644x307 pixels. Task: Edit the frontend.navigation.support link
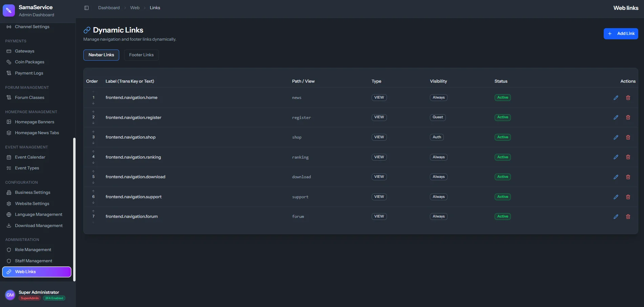coord(616,197)
